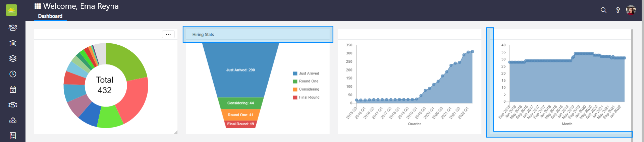Viewport: 644px width, 142px height.
Task: Click the search magnifier icon
Action: coord(603,10)
